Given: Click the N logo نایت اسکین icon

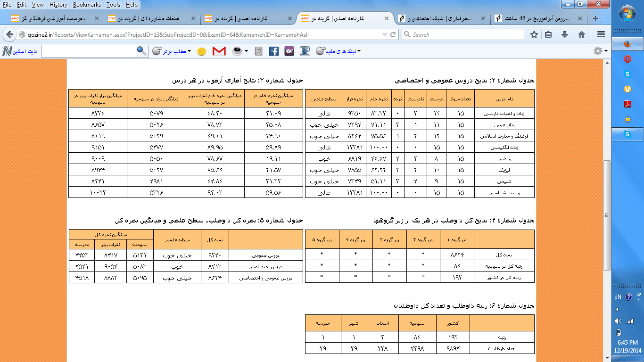Looking at the screenshot, I should click(x=8, y=51).
